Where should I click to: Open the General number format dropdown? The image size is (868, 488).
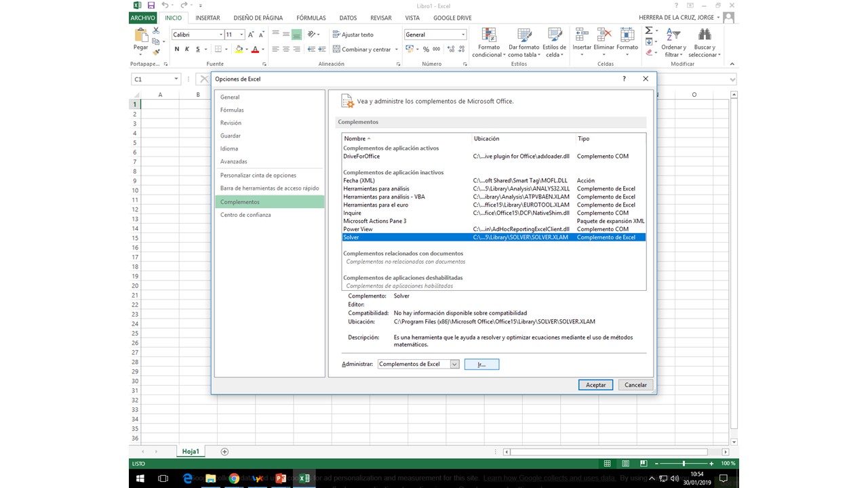(x=463, y=35)
